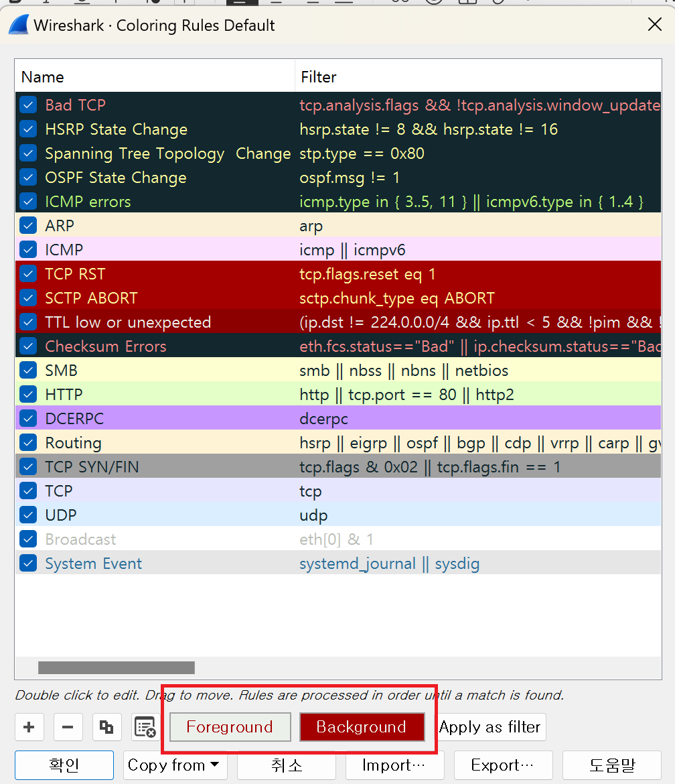Click the Wireshark fin icon in title bar
This screenshot has height=784, width=675.
click(x=19, y=25)
